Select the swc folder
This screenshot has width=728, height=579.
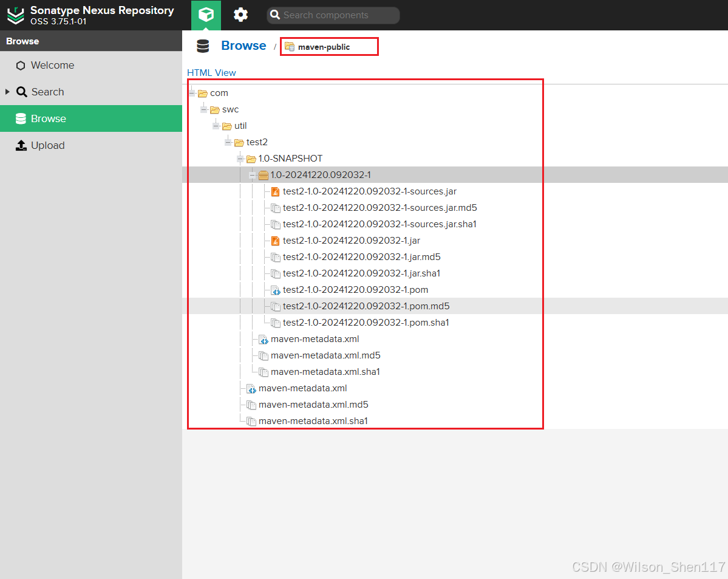[230, 110]
